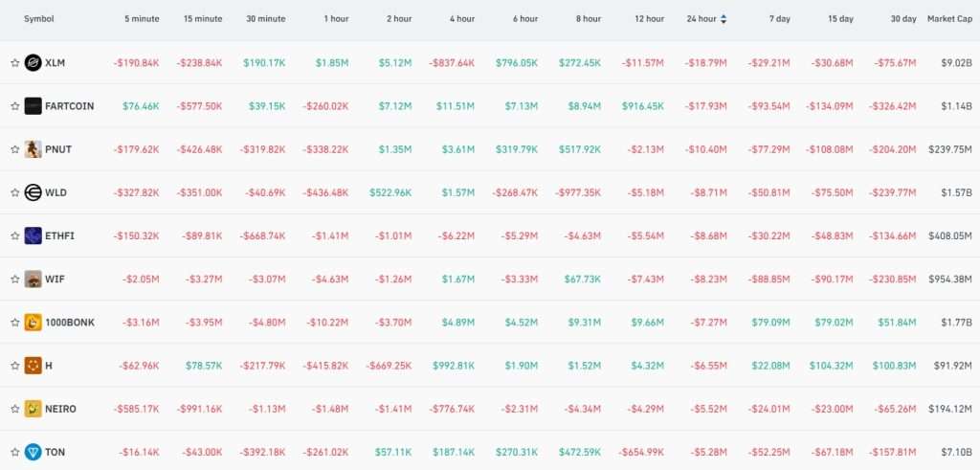Click the TON coin logo icon
Screen dimensions: 980x470
[x=33, y=452]
